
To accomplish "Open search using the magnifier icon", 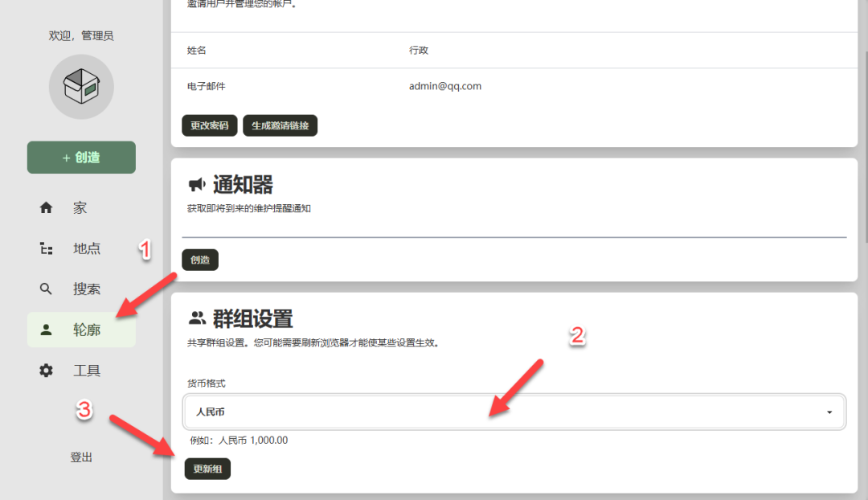I will tap(46, 289).
